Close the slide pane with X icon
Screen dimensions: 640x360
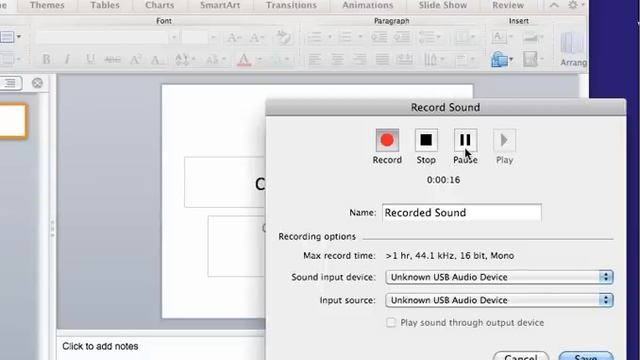click(x=37, y=83)
